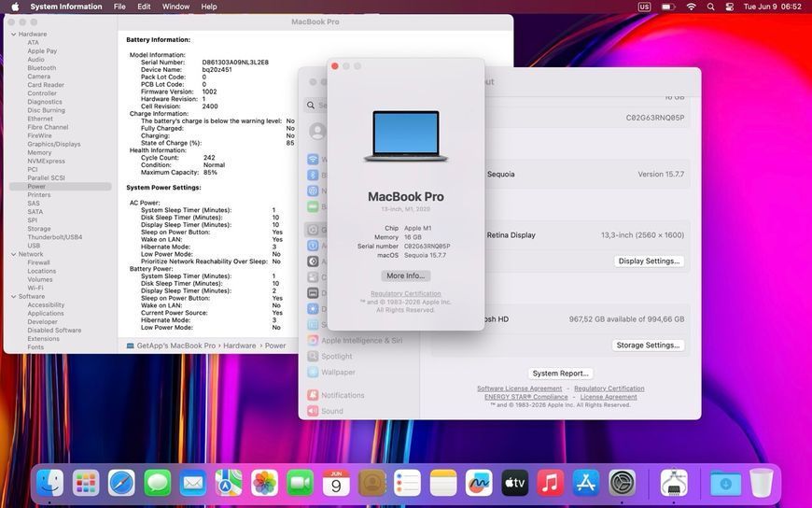Open Finder from the Dock

point(50,483)
